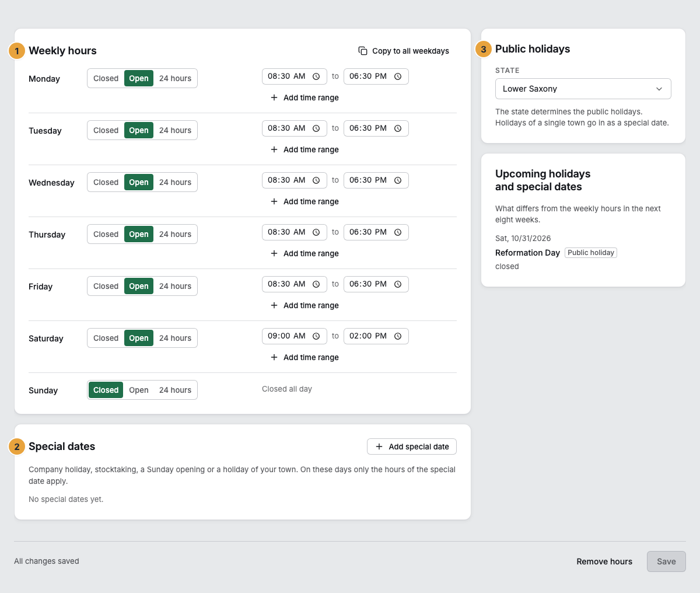Viewport: 700px width, 593px height.
Task: Click the Reformation Day holiday name
Action: coord(527,253)
